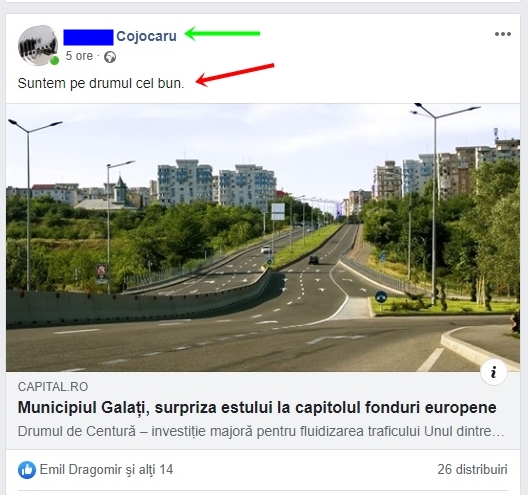Click the green arrow annotation
The height and width of the screenshot is (495, 528).
[x=223, y=33]
